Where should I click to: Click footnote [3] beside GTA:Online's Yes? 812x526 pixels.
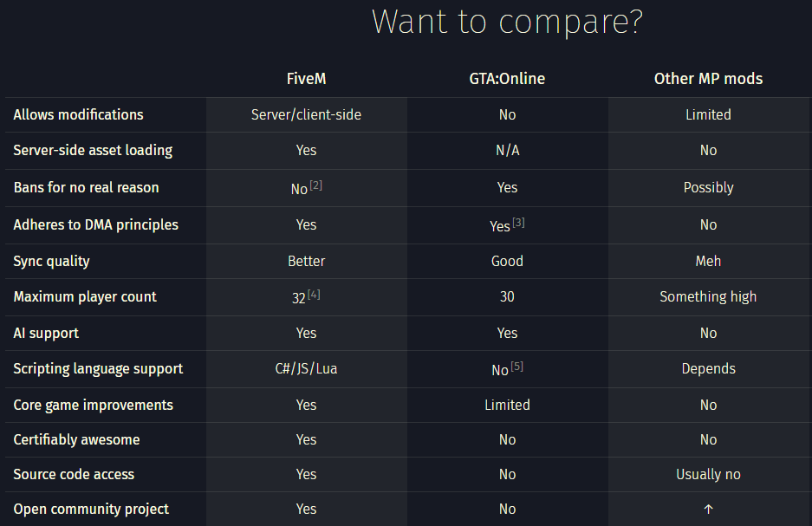click(518, 223)
